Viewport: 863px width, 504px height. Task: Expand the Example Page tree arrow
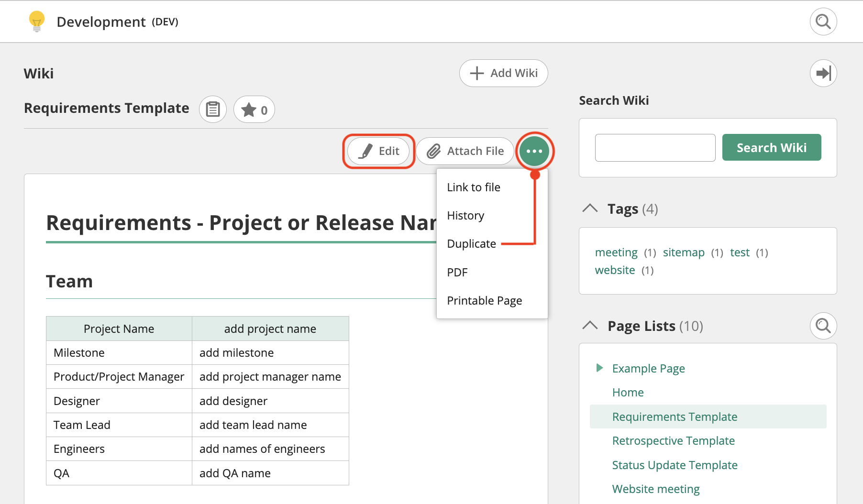[x=599, y=368]
